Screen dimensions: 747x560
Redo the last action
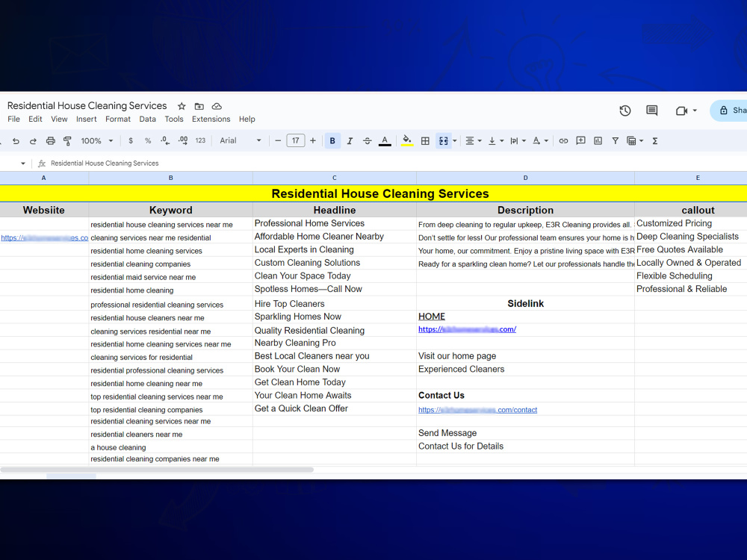click(33, 141)
